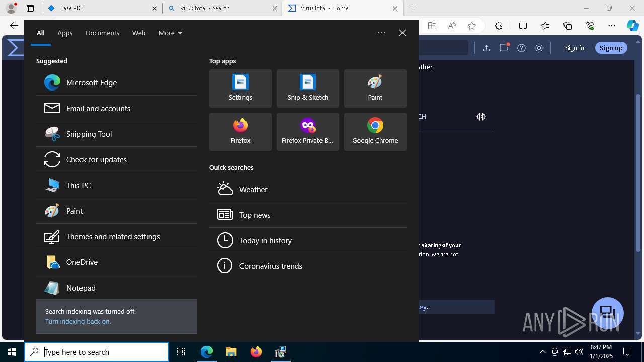Run Today in history quick search
This screenshot has width=644, height=362.
(x=308, y=240)
